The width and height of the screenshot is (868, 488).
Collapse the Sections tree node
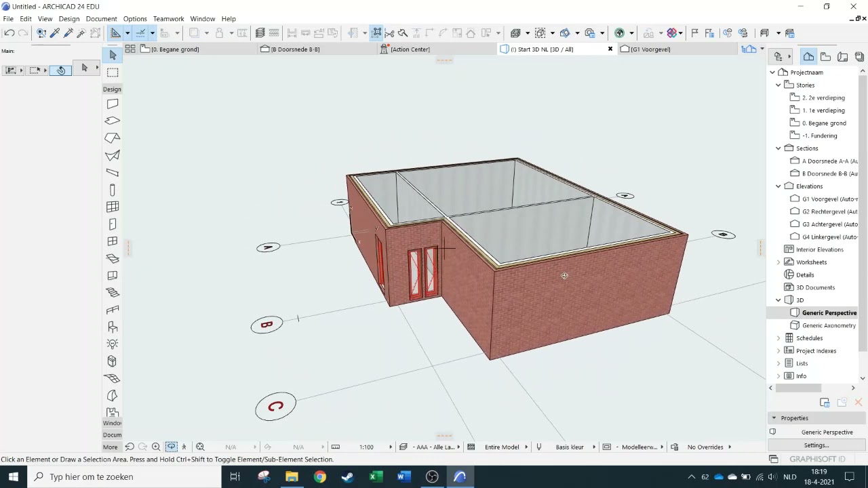778,148
